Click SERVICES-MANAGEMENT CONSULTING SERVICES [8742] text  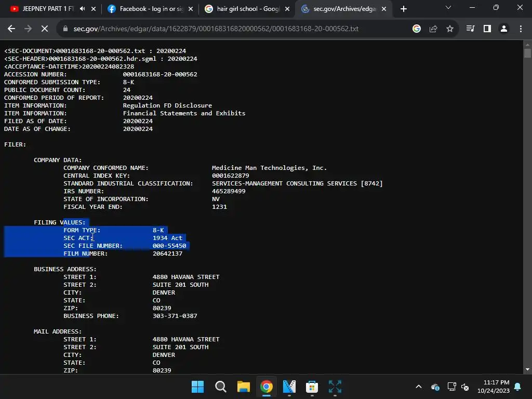tap(297, 183)
